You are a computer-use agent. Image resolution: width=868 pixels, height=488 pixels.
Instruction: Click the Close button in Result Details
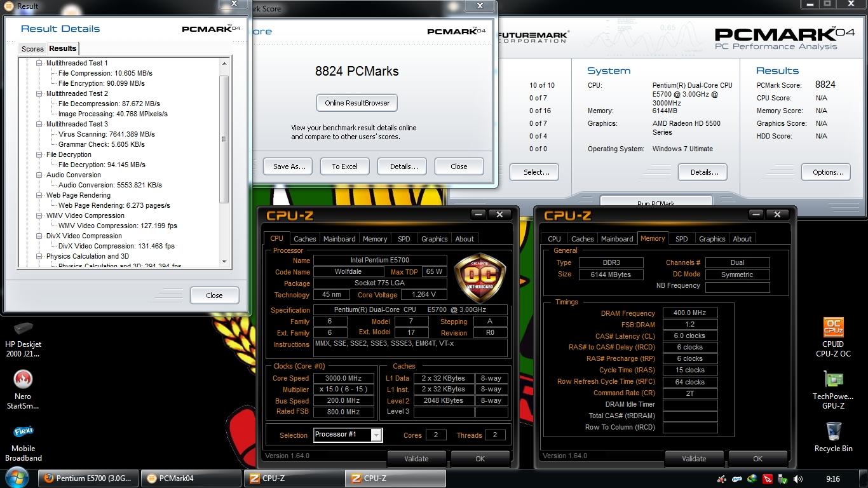[x=214, y=295]
